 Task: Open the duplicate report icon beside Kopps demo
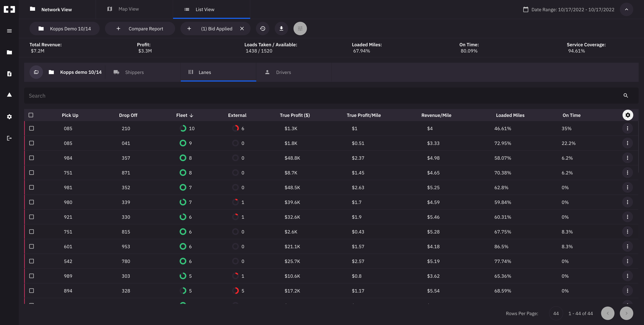36,72
